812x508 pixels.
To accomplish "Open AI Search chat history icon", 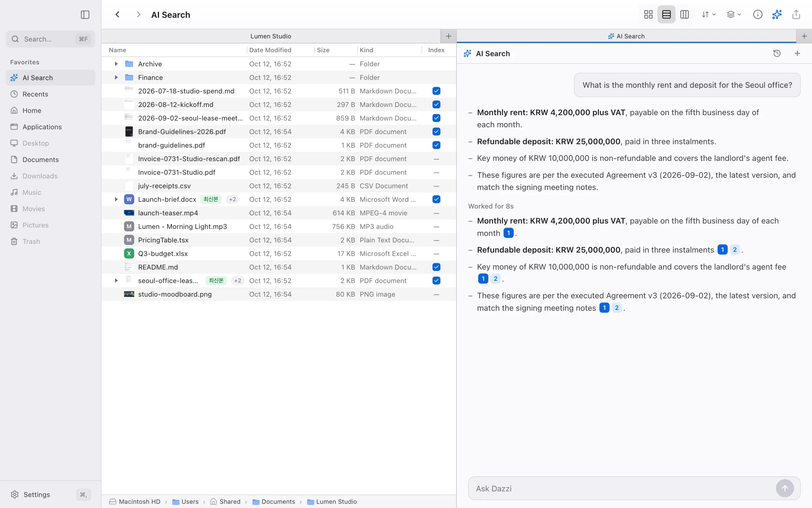I will 777,53.
